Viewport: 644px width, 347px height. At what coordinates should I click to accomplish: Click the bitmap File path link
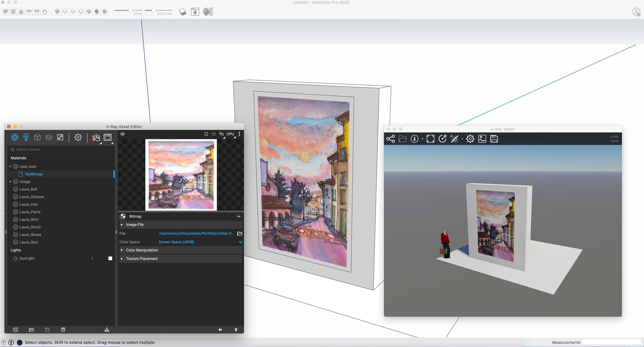tap(196, 234)
